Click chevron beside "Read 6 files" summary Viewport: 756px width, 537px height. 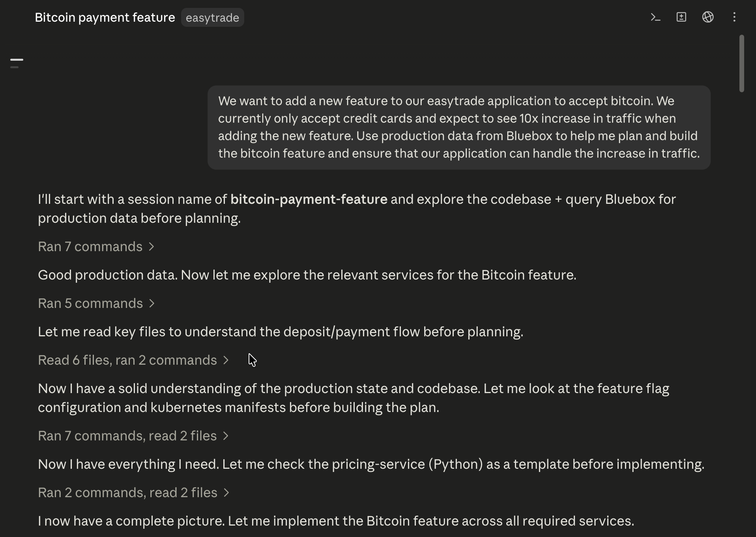coord(226,360)
